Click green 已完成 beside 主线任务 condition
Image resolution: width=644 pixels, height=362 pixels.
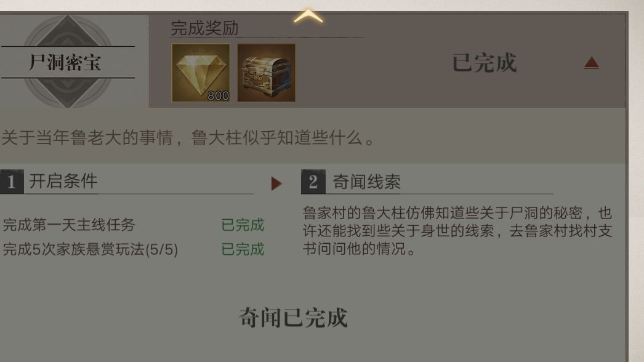point(243,225)
